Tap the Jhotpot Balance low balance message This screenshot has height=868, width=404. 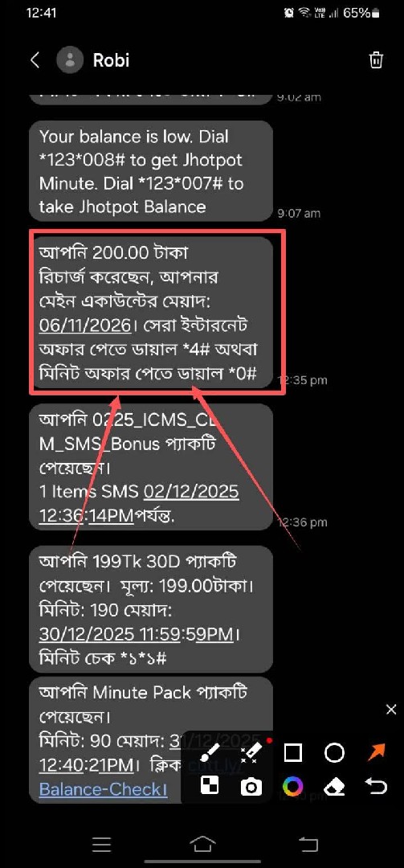click(150, 171)
